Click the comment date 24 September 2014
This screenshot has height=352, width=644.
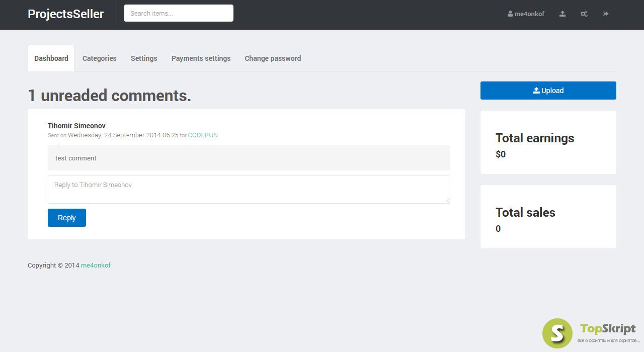click(x=123, y=135)
